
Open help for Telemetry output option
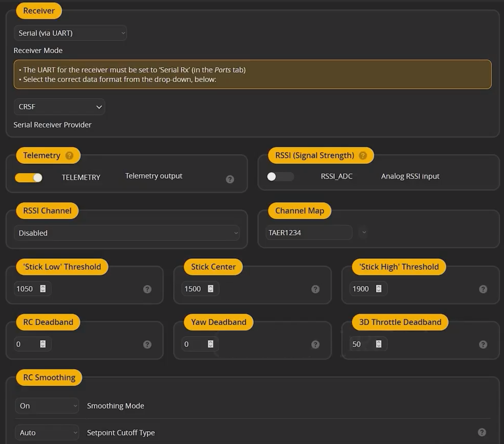coord(230,179)
